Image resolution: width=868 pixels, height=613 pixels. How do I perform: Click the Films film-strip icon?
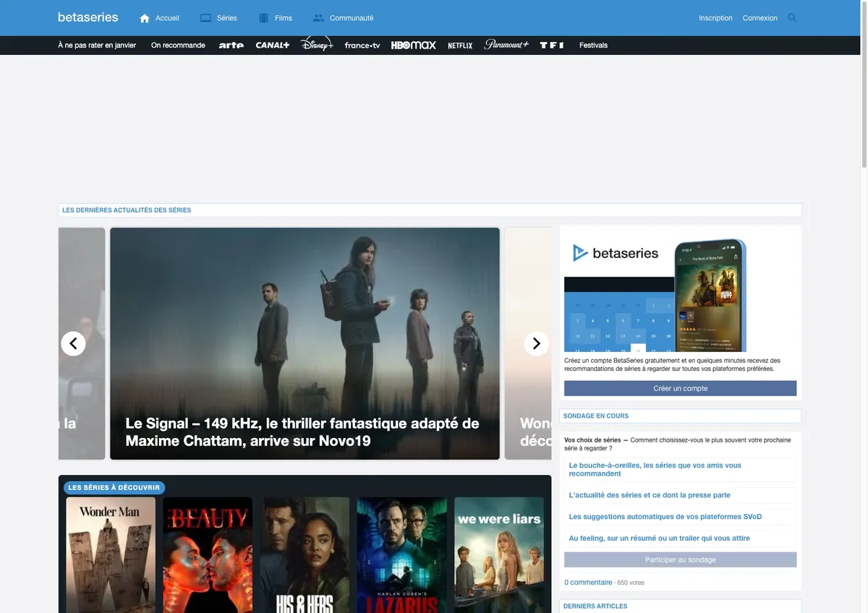click(x=263, y=18)
